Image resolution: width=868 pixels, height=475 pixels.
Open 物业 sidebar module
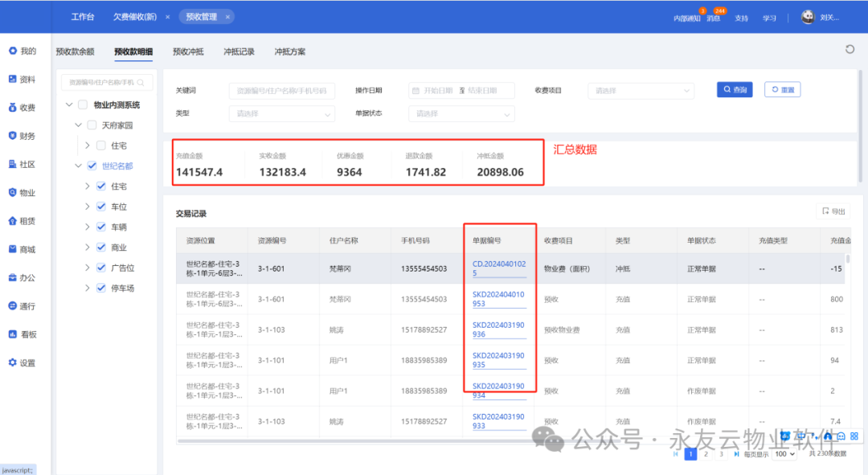[x=23, y=193]
